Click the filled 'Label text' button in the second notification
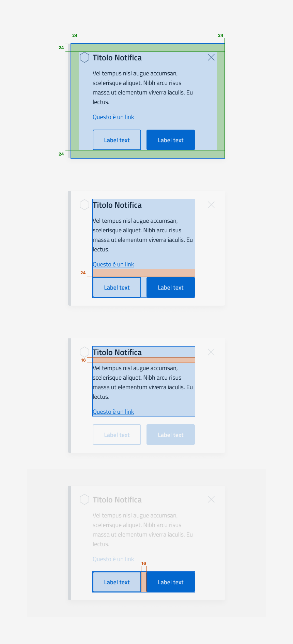This screenshot has height=644, width=293. [170, 287]
